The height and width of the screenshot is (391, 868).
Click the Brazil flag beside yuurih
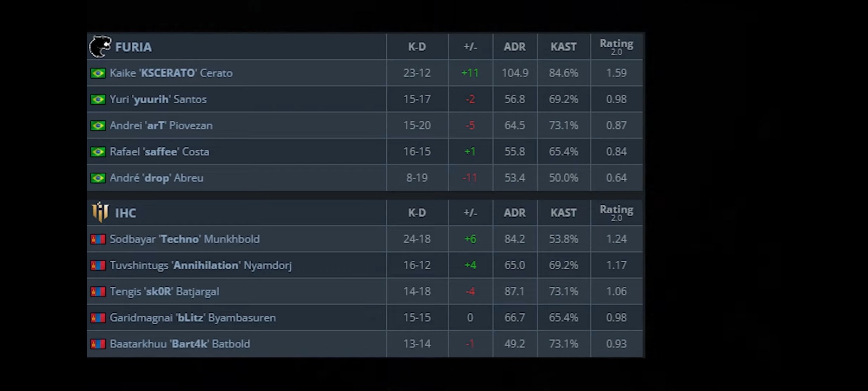[98, 99]
